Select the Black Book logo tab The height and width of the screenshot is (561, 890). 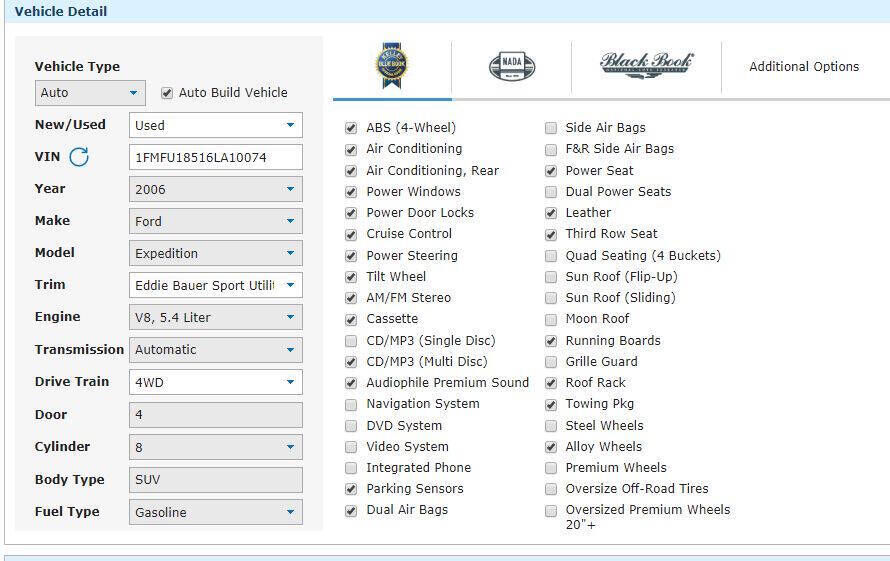coord(646,66)
